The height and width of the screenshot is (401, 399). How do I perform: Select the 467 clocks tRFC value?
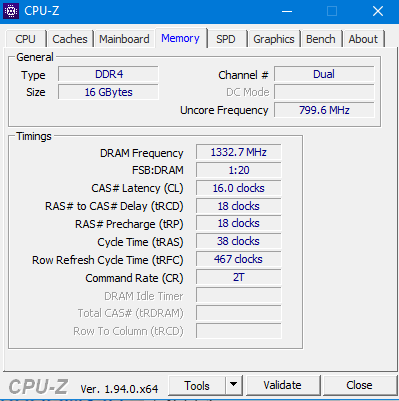point(239,259)
